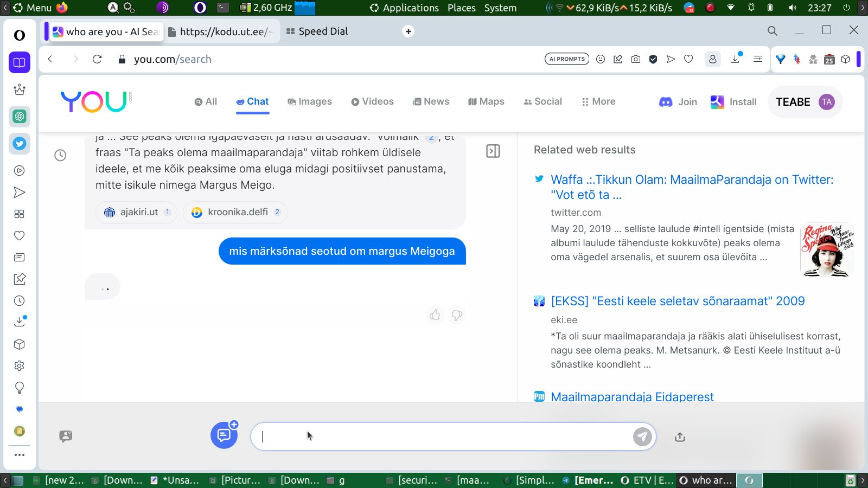Open Waffa Tikkun Olam Twitter result
The height and width of the screenshot is (488, 868).
tap(692, 187)
